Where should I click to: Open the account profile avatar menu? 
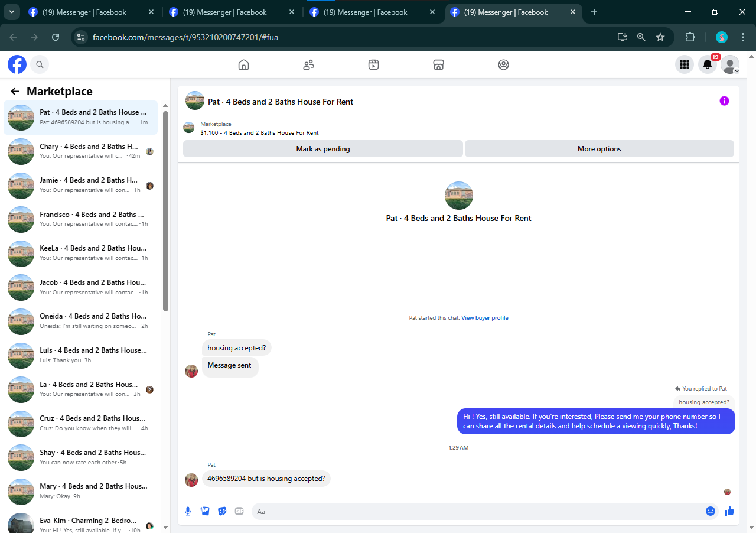730,64
